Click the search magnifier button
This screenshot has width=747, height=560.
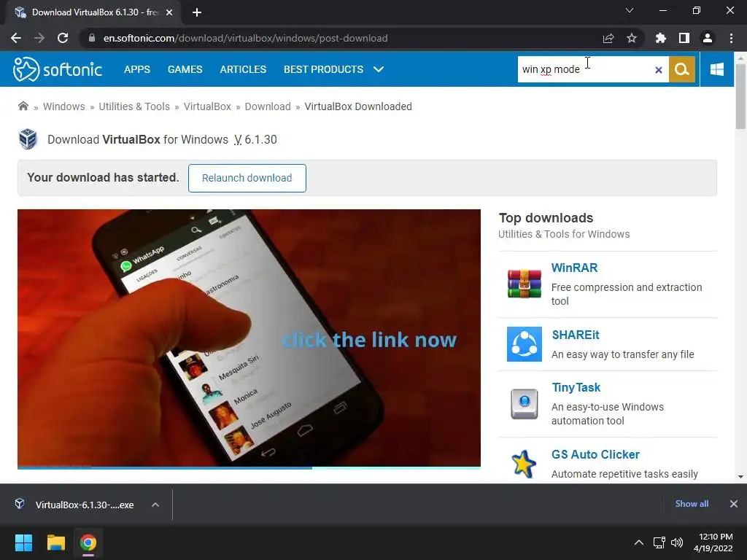(x=682, y=69)
